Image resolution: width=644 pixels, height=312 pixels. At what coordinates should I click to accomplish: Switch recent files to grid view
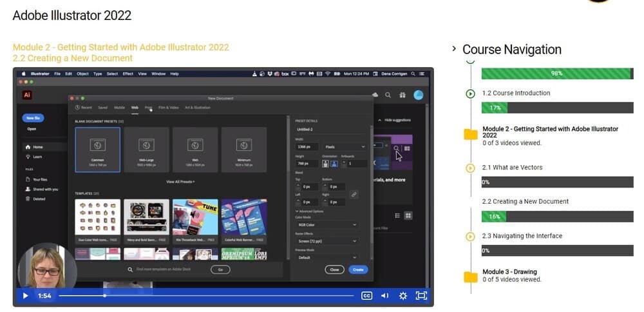(x=408, y=215)
